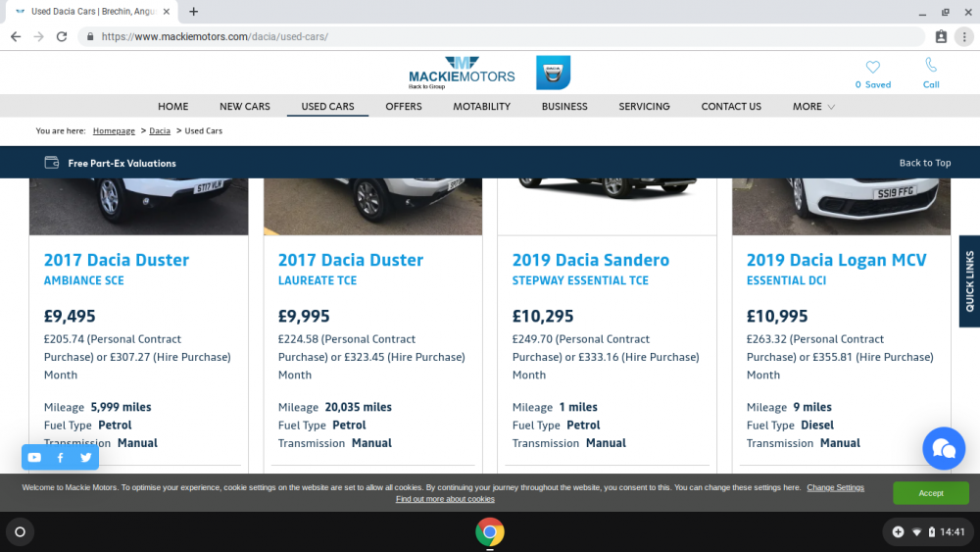
Task: Expand the MORE navigation menu
Action: pos(813,106)
